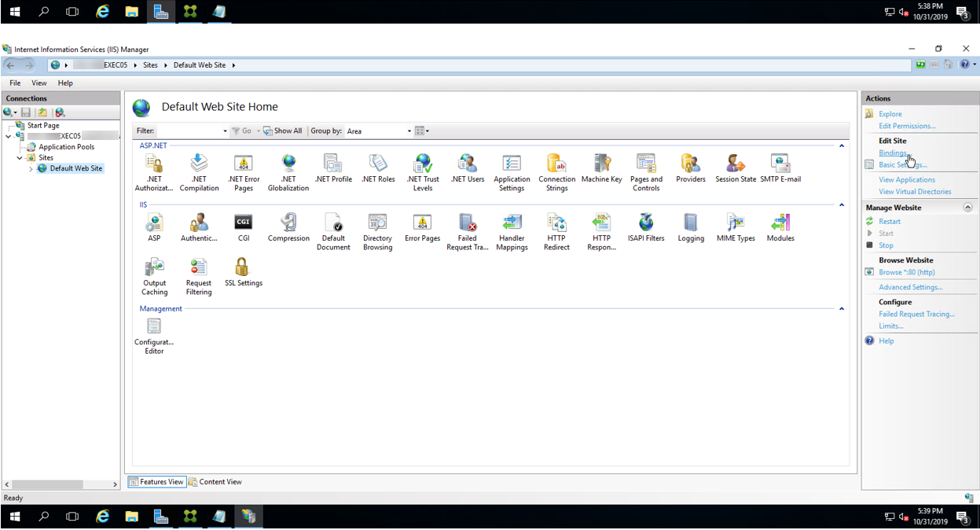Screen dimensions: 980x530
Task: Open the Configuration Editor feature
Action: (x=154, y=336)
